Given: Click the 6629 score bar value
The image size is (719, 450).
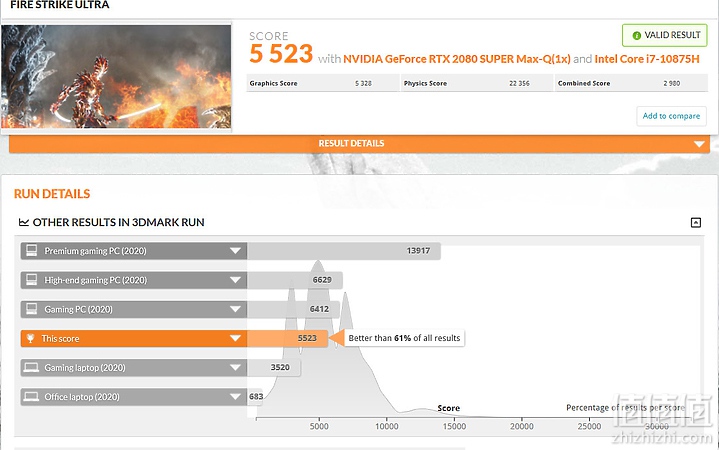Looking at the screenshot, I should click(x=322, y=280).
